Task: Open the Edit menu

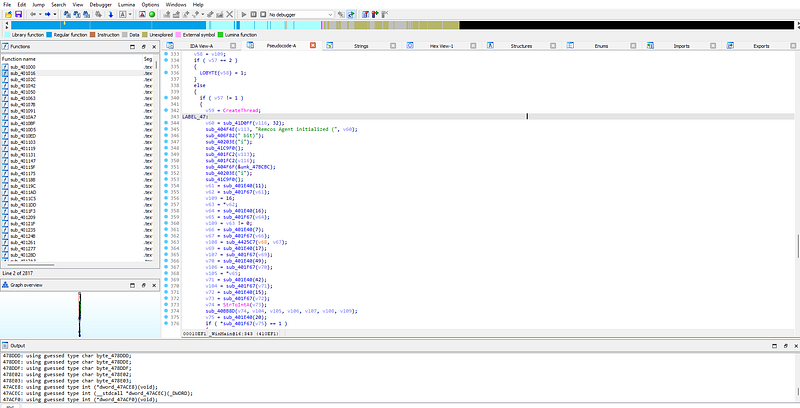Action: click(21, 4)
